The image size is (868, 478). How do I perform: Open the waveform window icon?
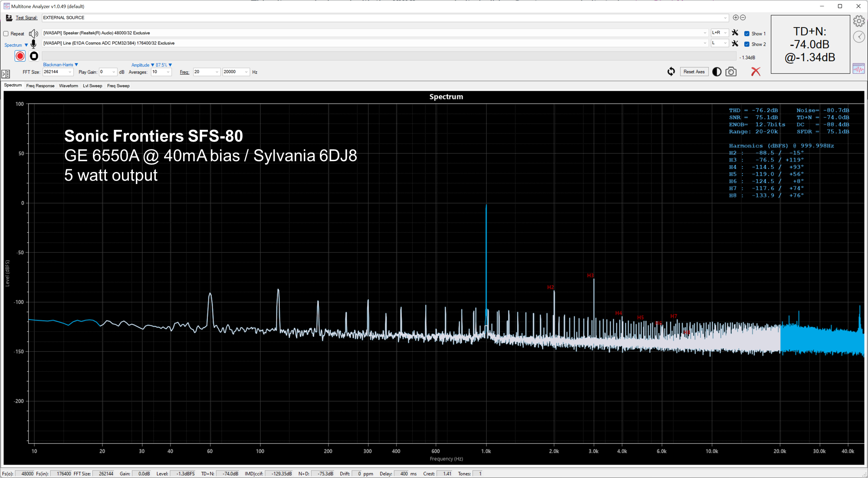click(x=858, y=68)
